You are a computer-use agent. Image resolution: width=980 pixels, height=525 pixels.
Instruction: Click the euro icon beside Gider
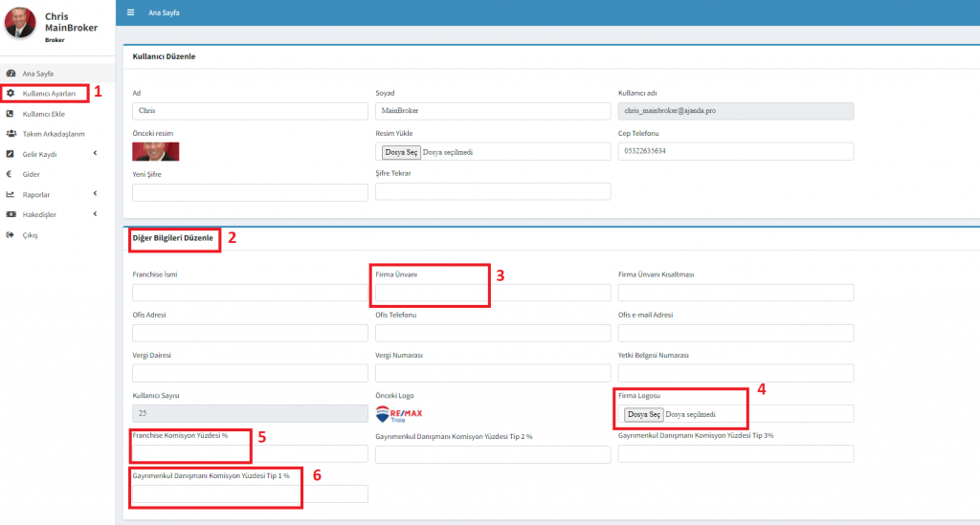coord(10,174)
